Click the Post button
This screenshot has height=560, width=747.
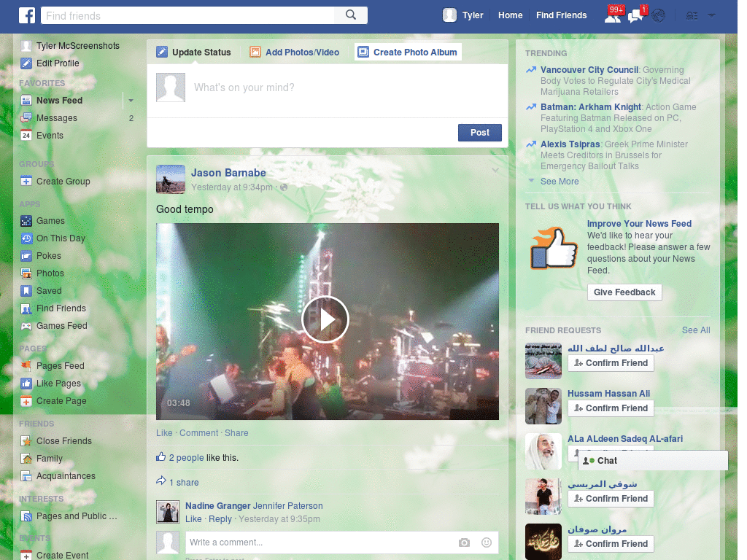[480, 133]
